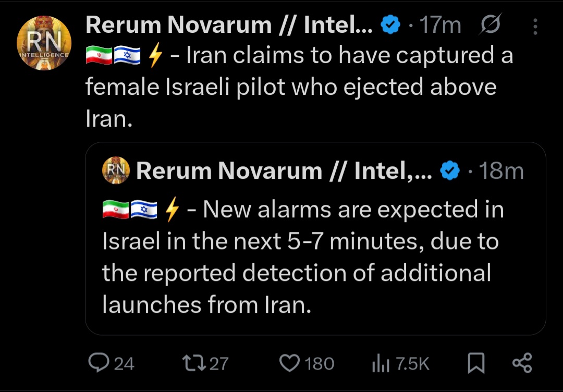Tap the repost arrows icon
The width and height of the screenshot is (563, 392).
[194, 363]
